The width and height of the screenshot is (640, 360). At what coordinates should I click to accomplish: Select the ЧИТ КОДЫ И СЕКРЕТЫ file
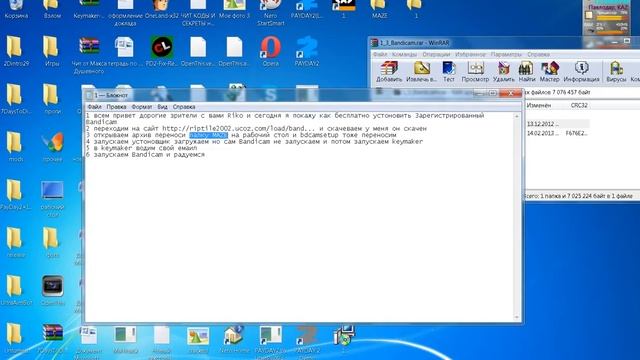(198, 12)
